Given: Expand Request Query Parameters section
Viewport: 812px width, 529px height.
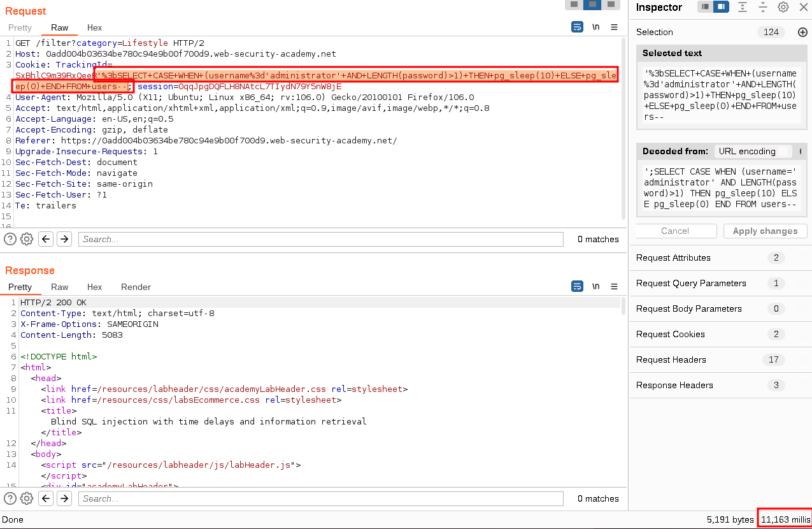Looking at the screenshot, I should tap(721, 283).
